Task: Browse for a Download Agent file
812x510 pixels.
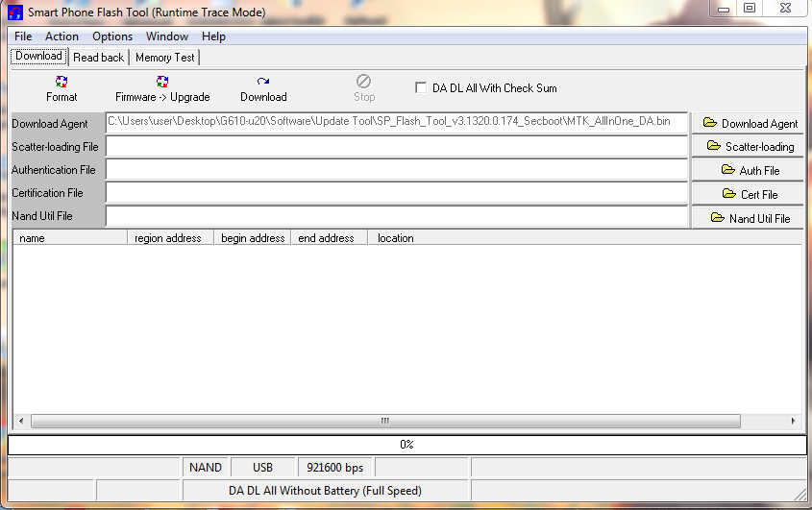Action: [x=749, y=123]
